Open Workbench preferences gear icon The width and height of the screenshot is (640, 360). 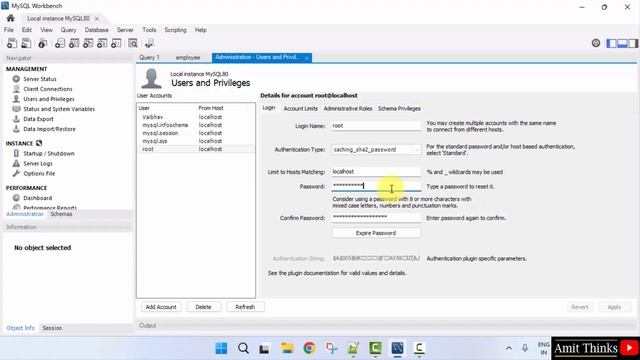pos(596,43)
